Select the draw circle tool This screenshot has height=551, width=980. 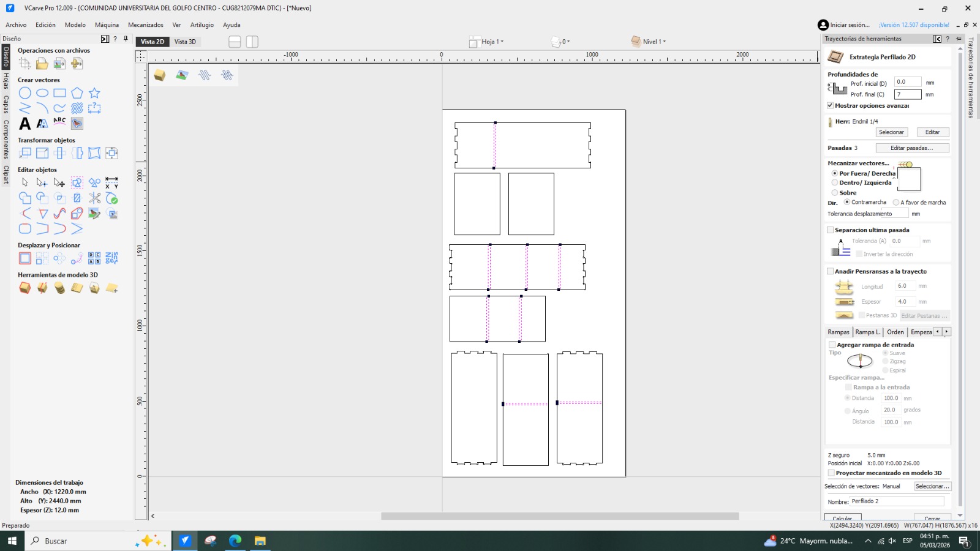point(25,93)
